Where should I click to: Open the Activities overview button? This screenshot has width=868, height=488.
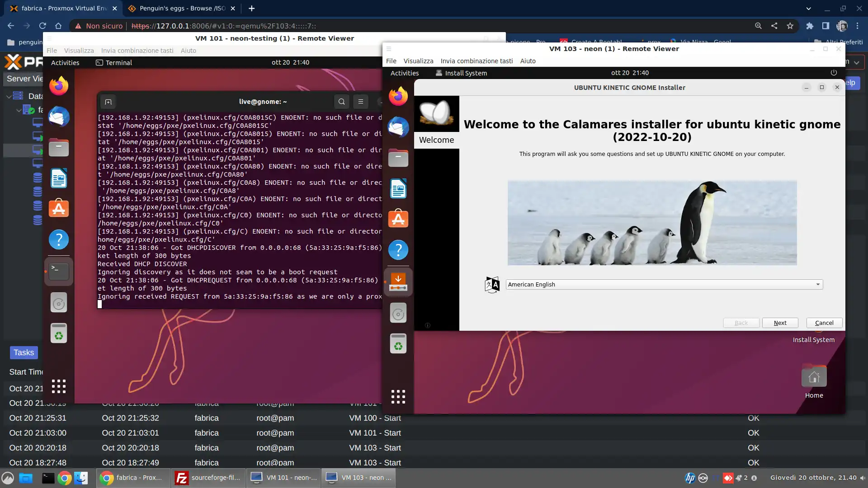point(405,73)
